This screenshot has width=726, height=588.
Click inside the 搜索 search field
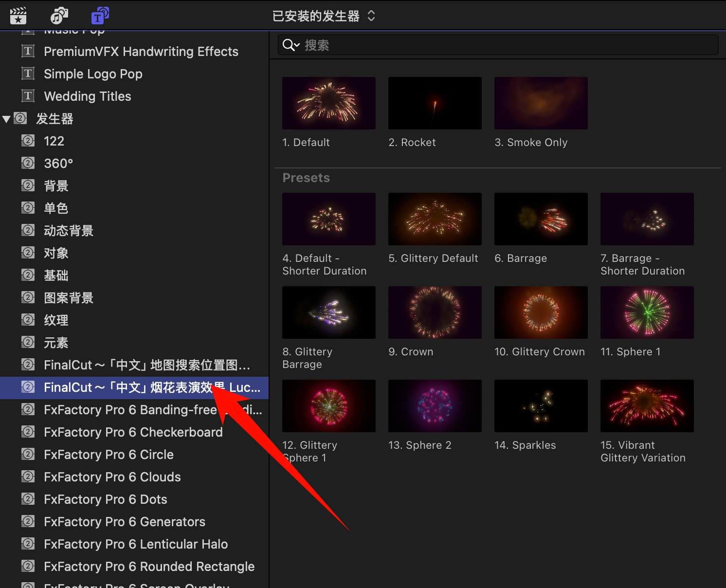pos(506,45)
